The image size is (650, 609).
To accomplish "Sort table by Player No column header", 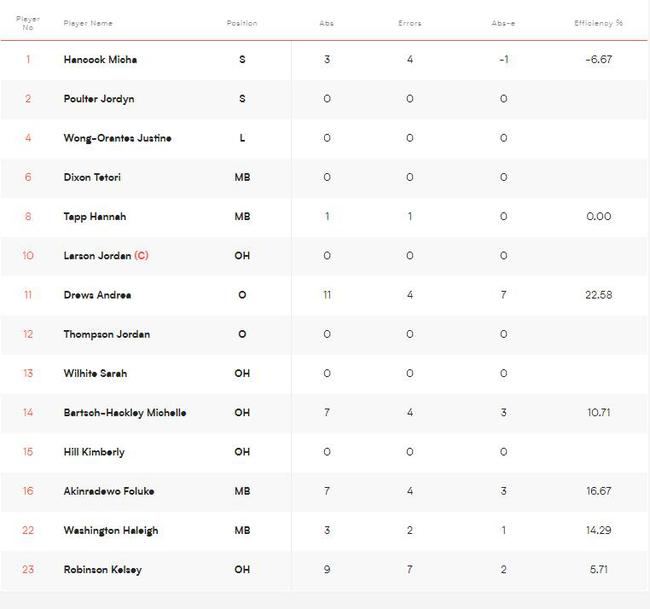I will coord(28,22).
